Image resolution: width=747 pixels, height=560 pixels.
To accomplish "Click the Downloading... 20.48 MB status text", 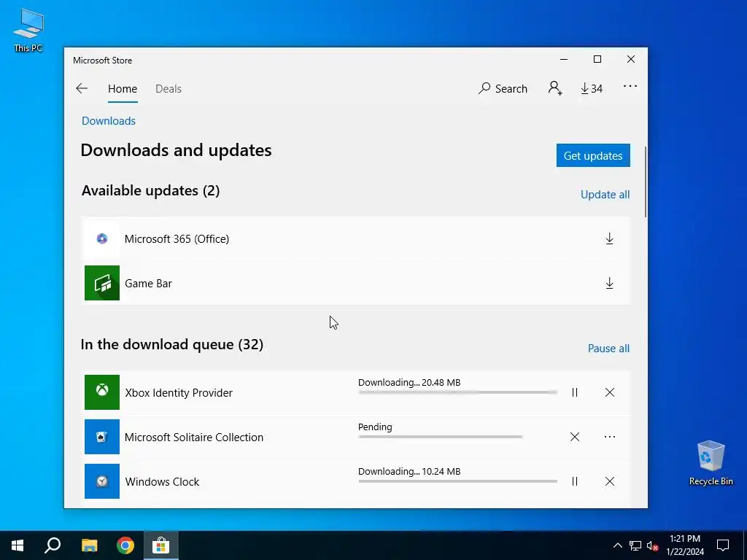I will point(409,382).
